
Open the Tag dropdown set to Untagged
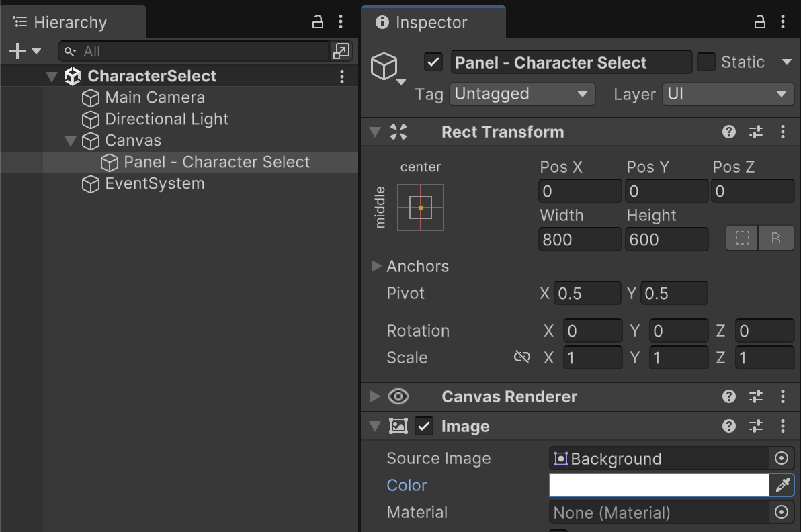tap(522, 94)
